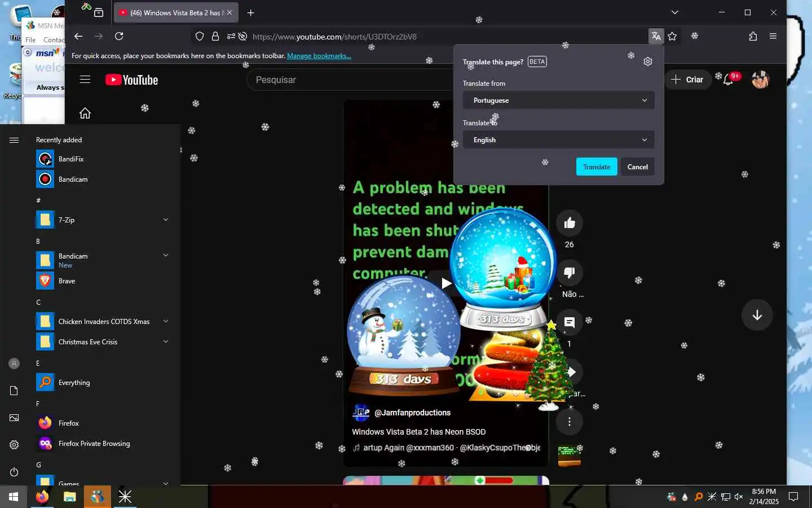The height and width of the screenshot is (508, 812).
Task: Go to YouTube home via logo
Action: tap(131, 80)
